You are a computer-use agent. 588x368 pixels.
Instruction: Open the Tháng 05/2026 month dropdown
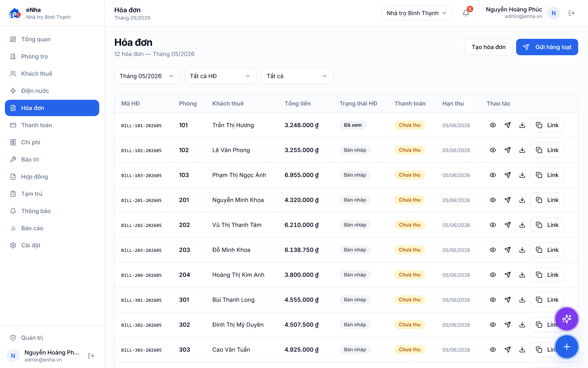[147, 76]
